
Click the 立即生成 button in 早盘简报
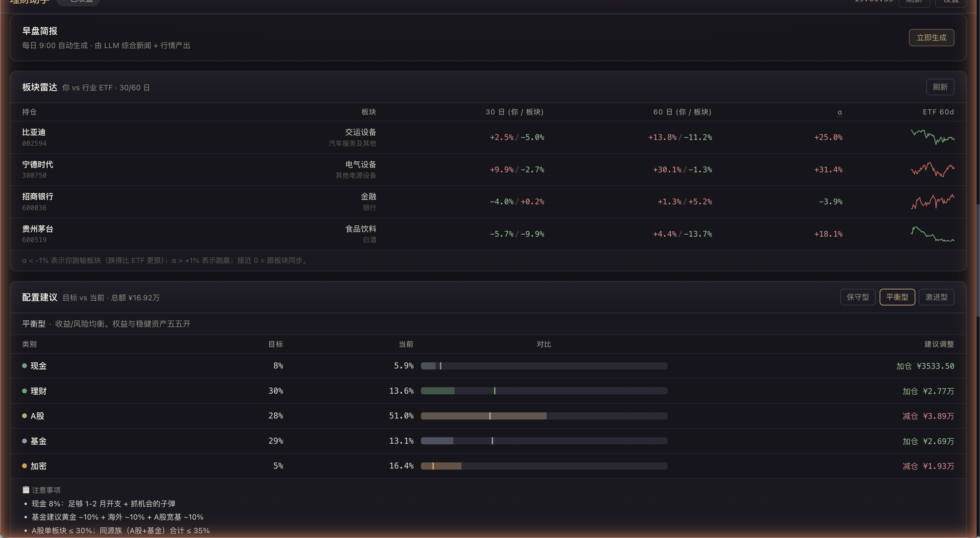(931, 38)
